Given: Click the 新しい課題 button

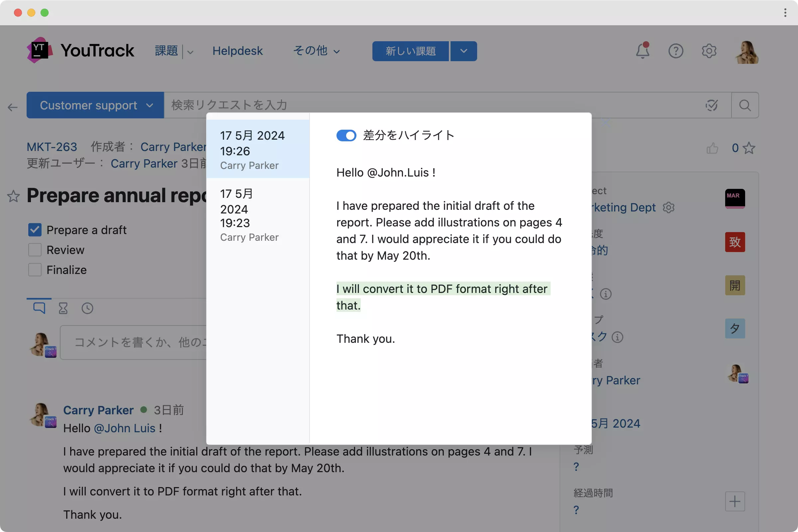Looking at the screenshot, I should 410,51.
